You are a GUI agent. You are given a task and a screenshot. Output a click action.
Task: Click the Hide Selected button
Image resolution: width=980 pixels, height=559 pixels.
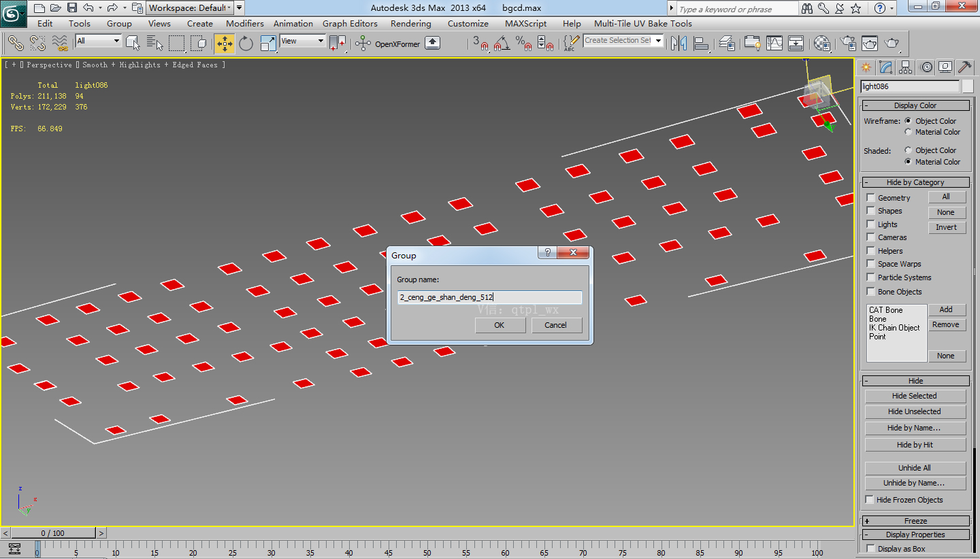pyautogui.click(x=915, y=396)
